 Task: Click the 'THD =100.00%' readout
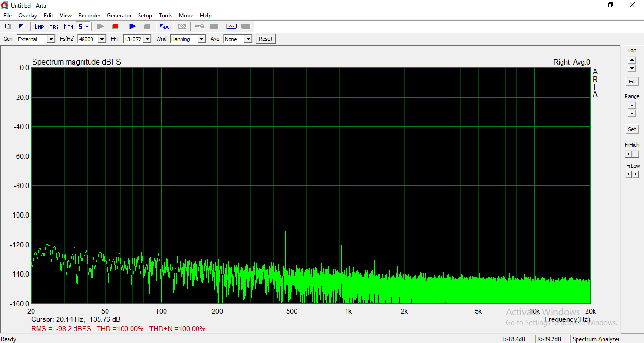(120, 329)
